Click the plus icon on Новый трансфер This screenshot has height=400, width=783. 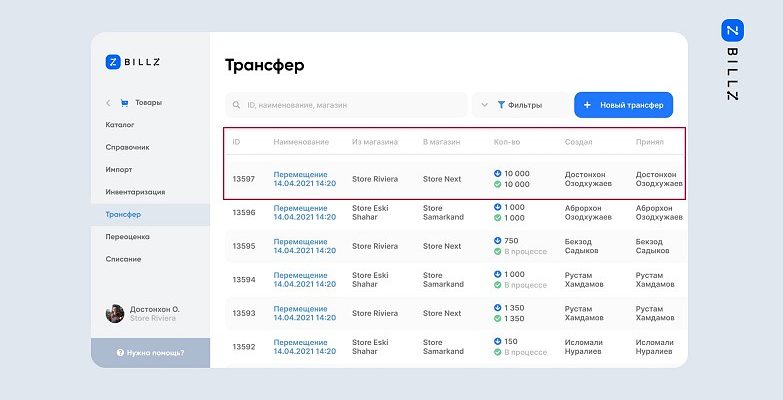point(587,105)
